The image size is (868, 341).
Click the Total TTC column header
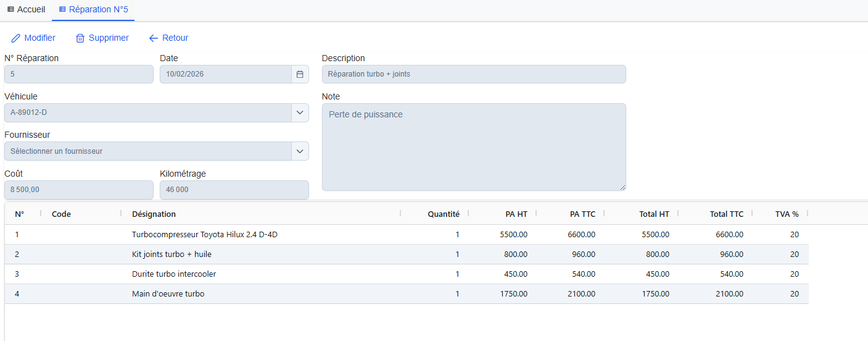[726, 214]
